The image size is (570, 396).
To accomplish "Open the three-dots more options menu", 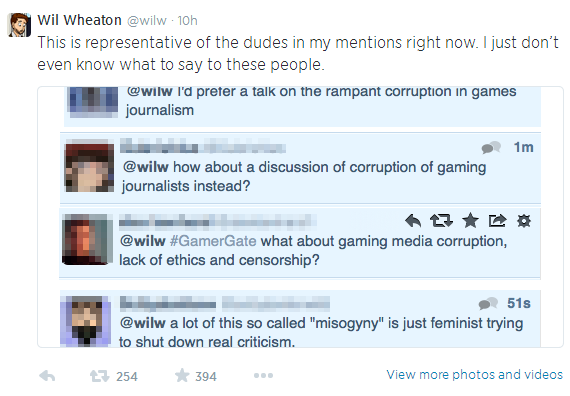I will point(264,376).
